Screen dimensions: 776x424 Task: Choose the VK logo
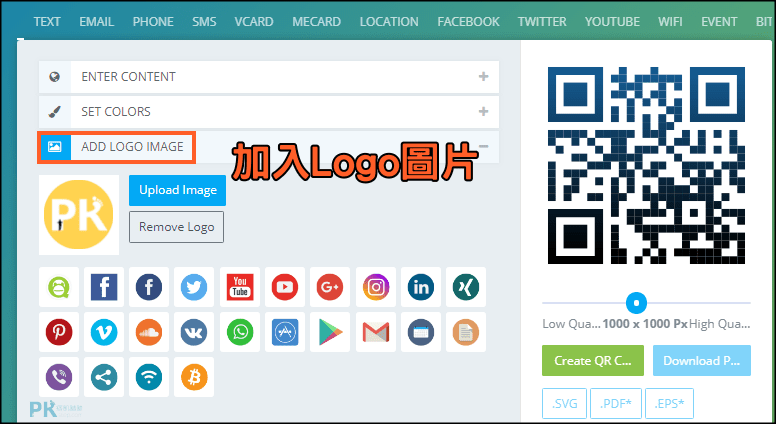click(194, 332)
